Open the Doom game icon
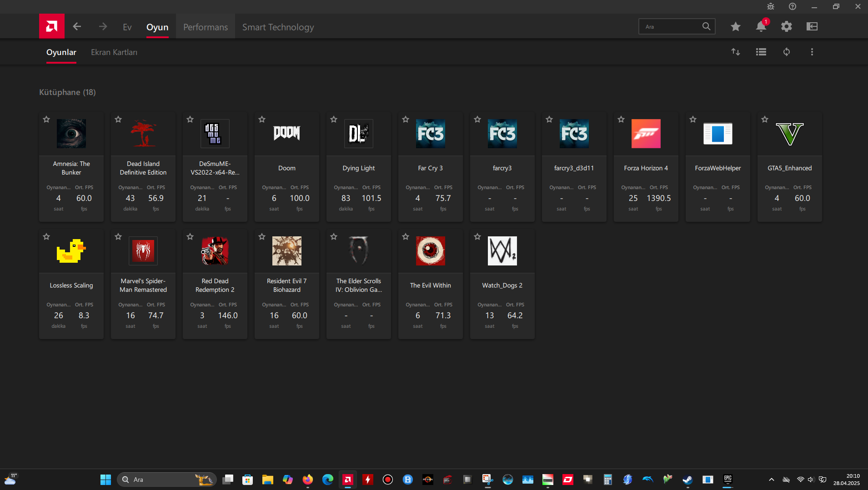The image size is (868, 490). [287, 134]
